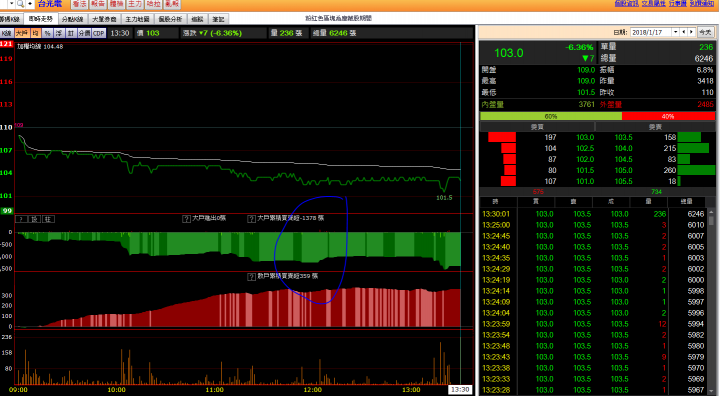
Task: Open the date picker dropdown arrow
Action: click(675, 32)
